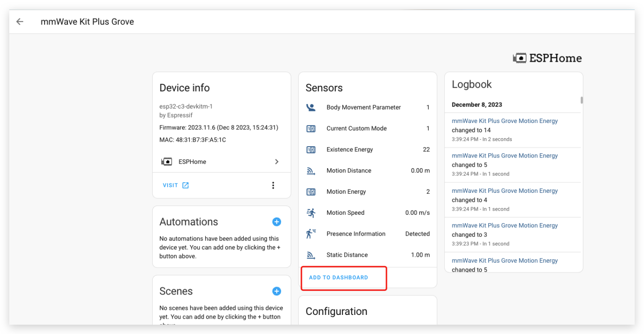The height and width of the screenshot is (334, 644).
Task: Click the 'December 8, 2023' logbook date
Action: point(477,105)
